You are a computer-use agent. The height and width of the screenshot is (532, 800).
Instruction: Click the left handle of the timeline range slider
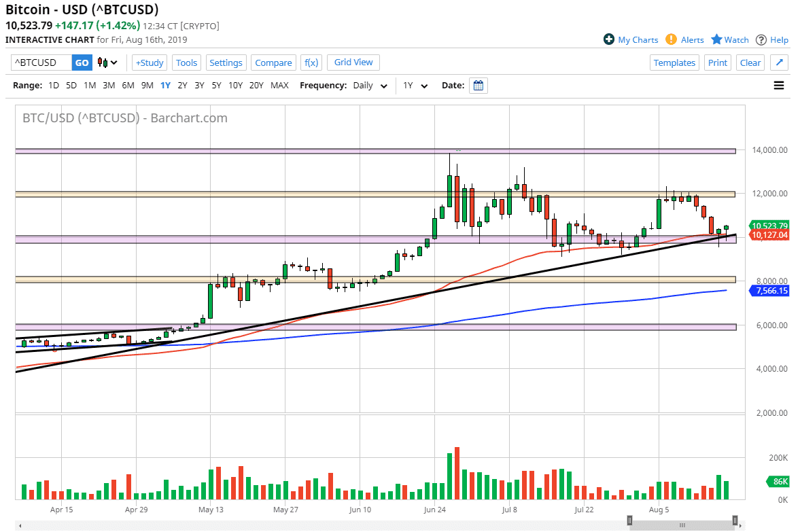point(629,520)
